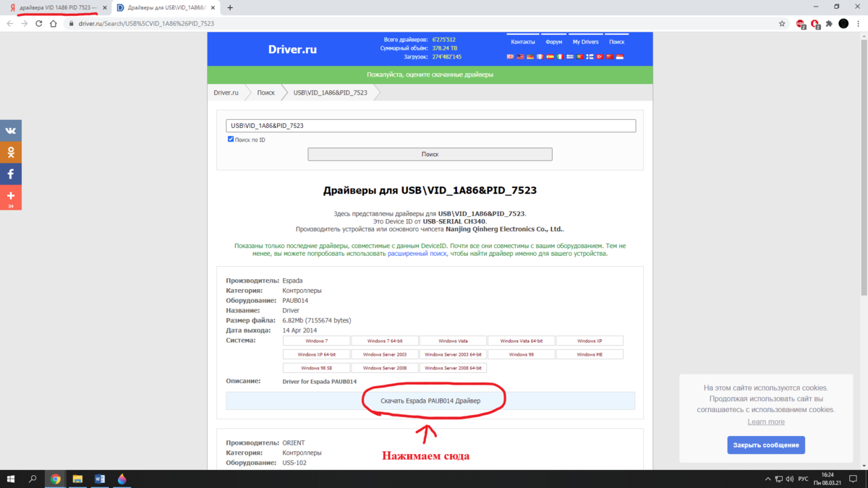Open 'My Drivers' site menu item

[x=586, y=42]
